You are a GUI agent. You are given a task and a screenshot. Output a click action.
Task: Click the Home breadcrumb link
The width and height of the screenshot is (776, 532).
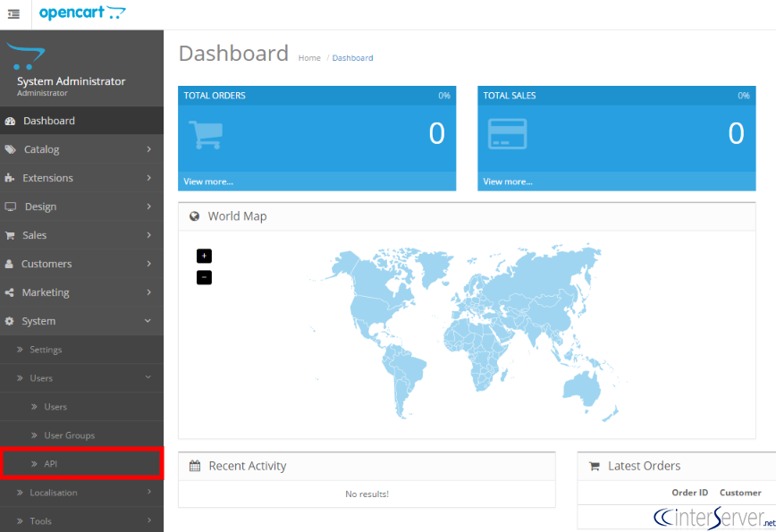click(309, 58)
